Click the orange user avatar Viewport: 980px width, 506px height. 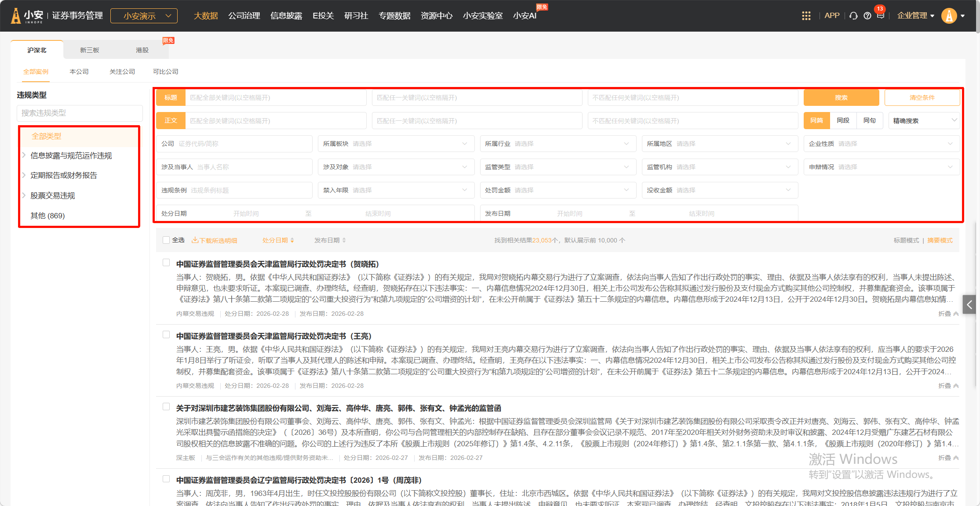click(x=949, y=16)
